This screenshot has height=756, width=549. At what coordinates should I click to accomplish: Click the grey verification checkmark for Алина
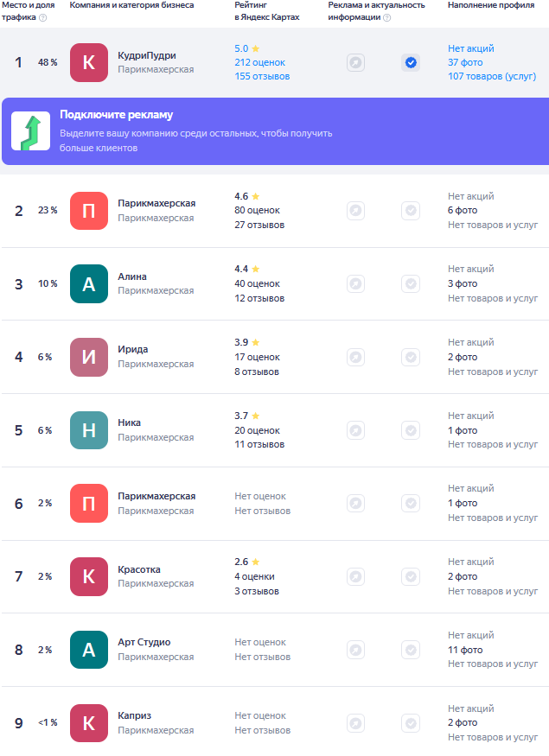[411, 283]
